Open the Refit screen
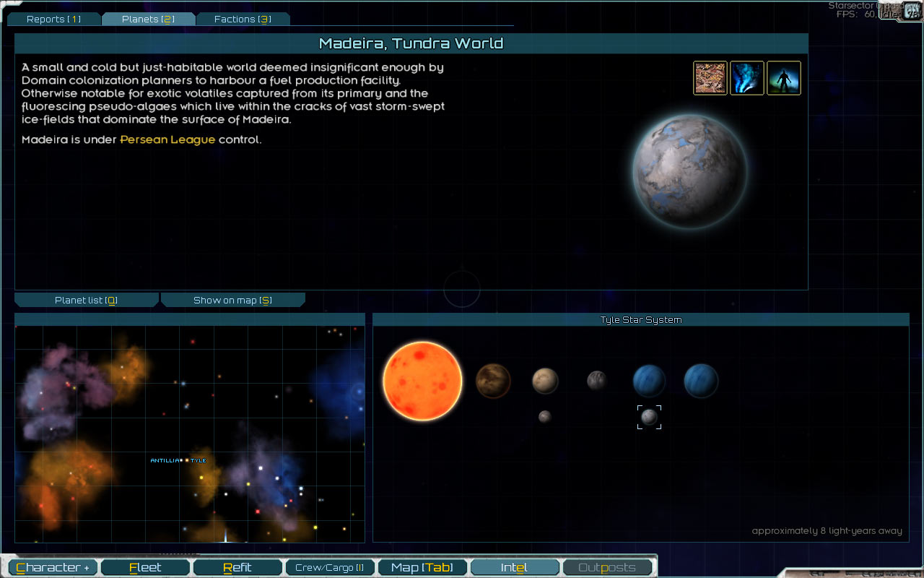This screenshot has height=578, width=924. [237, 568]
